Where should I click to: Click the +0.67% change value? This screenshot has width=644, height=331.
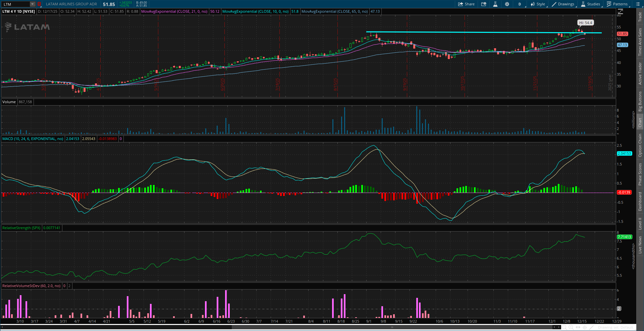pos(124,6)
